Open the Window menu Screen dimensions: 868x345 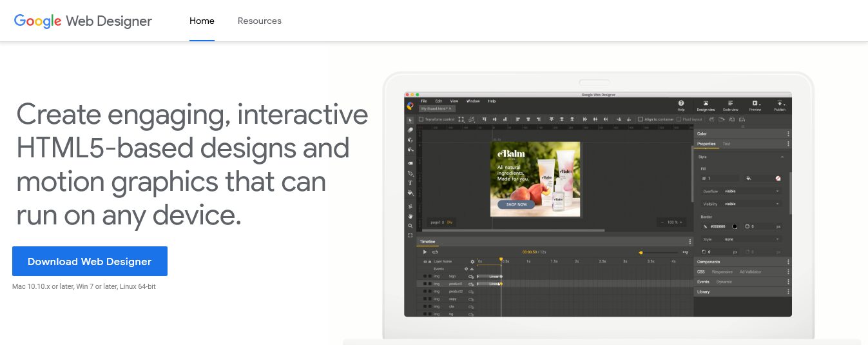[x=473, y=101]
